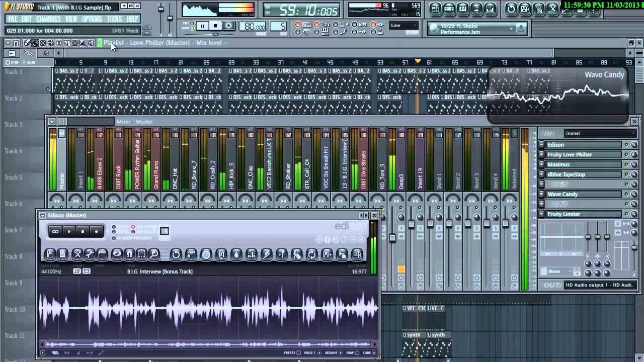Click Edison's blur water drop tool

pyautogui.click(x=236, y=254)
